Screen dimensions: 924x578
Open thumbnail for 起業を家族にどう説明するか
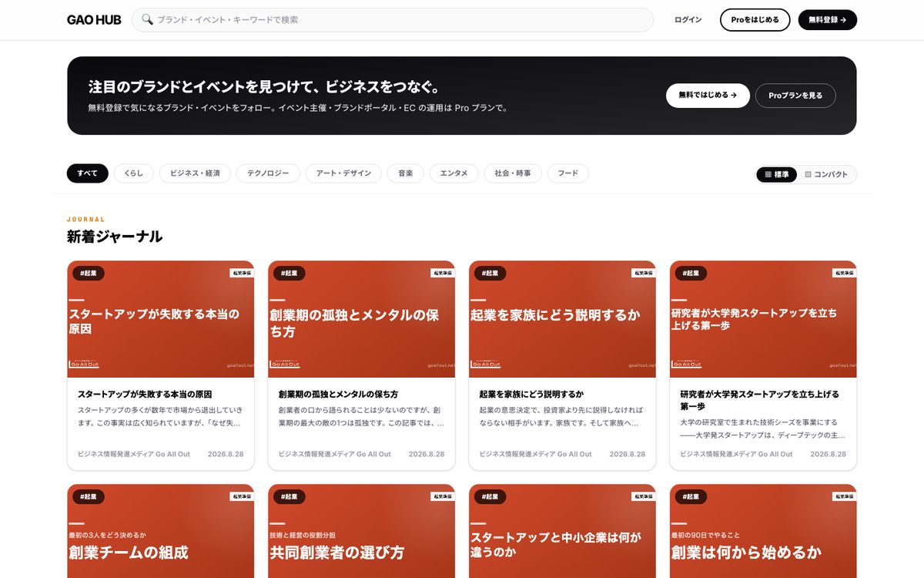pyautogui.click(x=562, y=319)
